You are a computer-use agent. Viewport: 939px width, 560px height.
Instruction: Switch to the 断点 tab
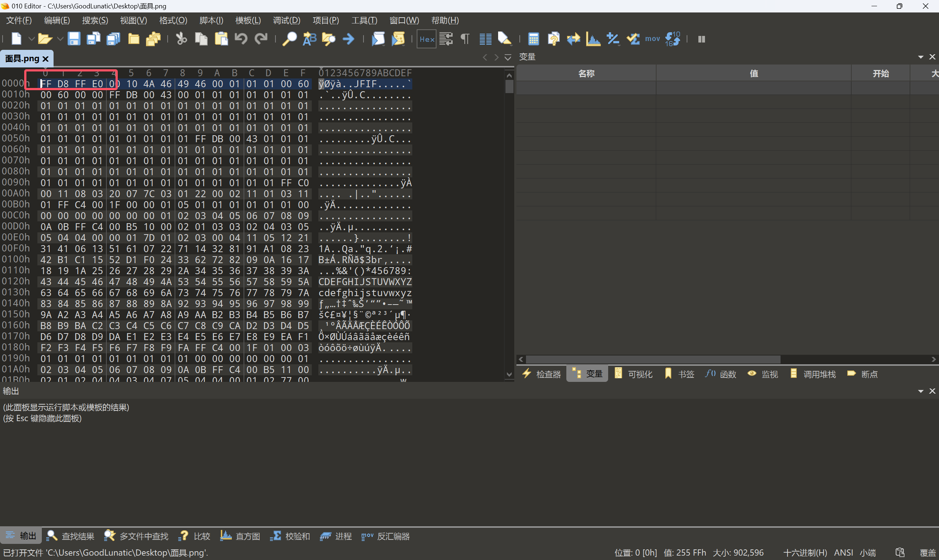(862, 374)
